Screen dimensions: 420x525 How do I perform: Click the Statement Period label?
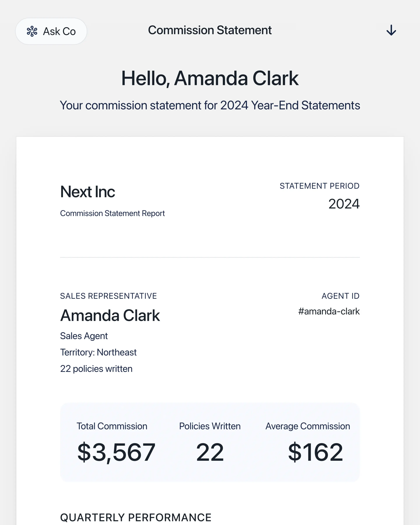[319, 186]
